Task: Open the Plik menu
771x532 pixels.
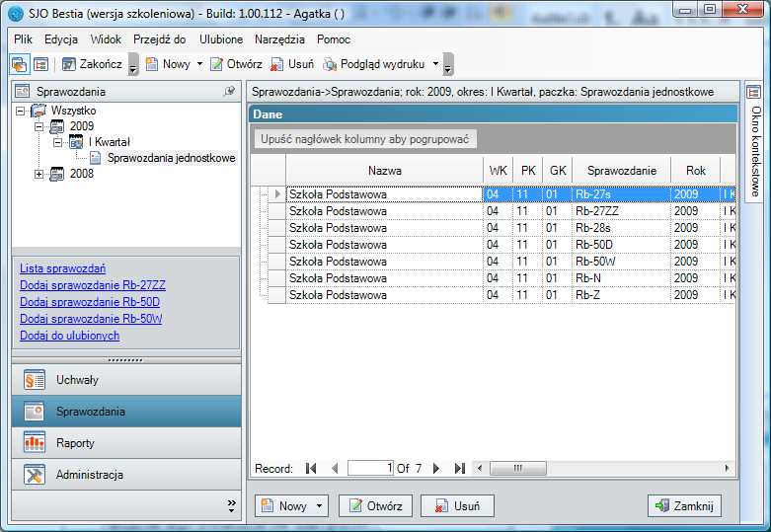Action: (x=23, y=39)
